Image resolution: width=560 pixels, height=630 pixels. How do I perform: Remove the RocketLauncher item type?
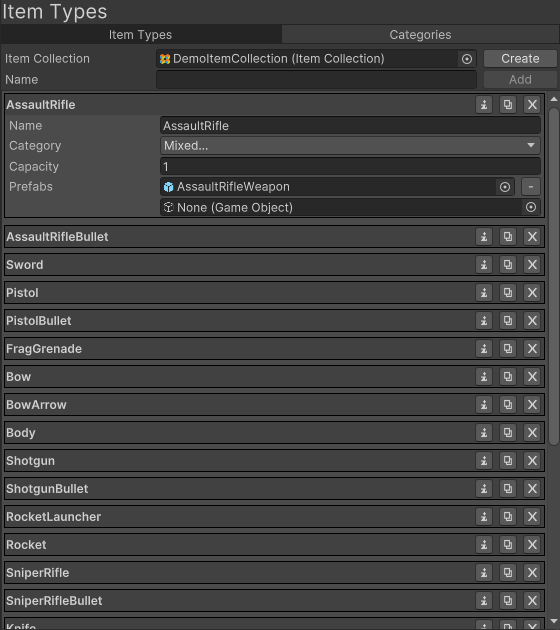[x=532, y=517]
